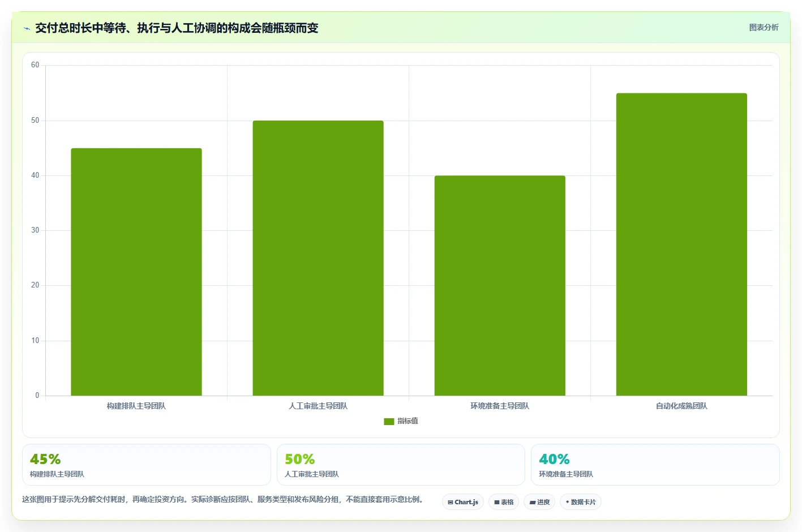Click the 环境准备主导团队 bar
Viewport: 802px width, 532px height.
coord(500,285)
